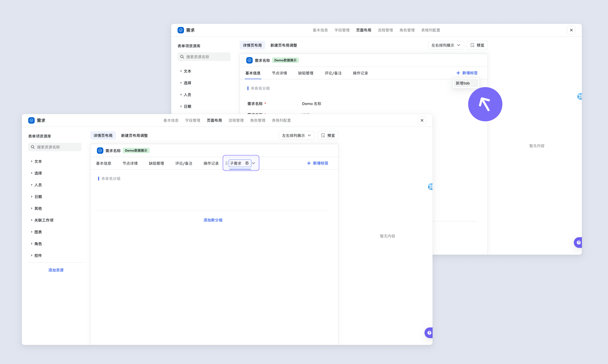Viewport: 608px width, 364px height.
Task: Focus 搜索资源名称 search field in back window
Action: click(x=204, y=57)
